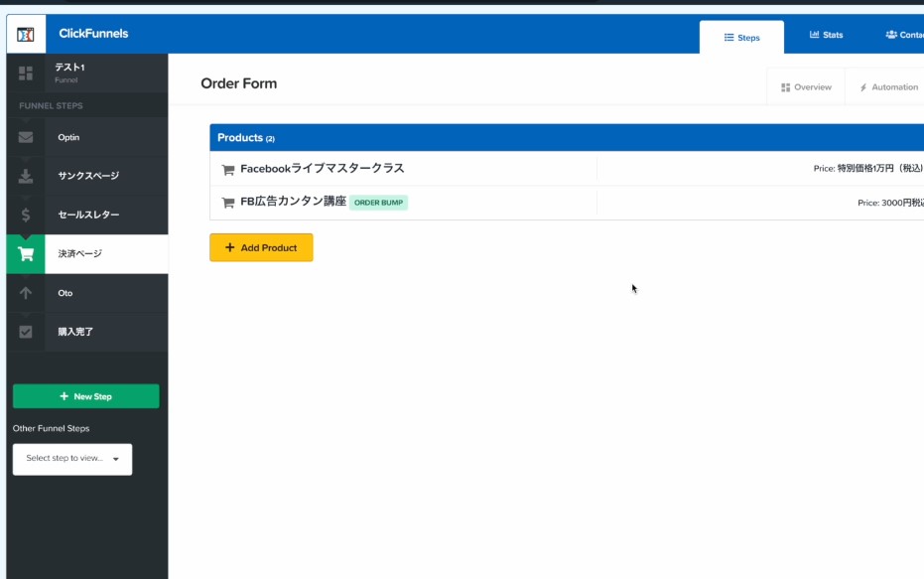Open the Select step to view dropdown

click(x=72, y=459)
